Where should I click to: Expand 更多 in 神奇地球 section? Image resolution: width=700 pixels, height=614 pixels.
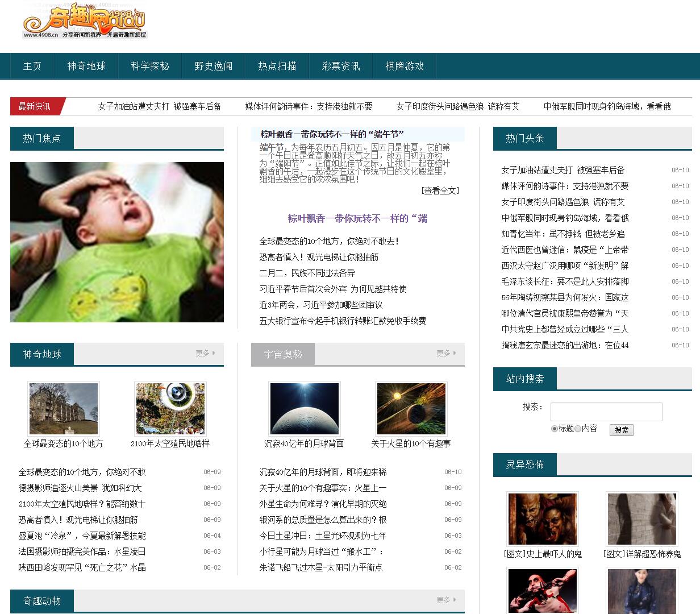click(205, 353)
